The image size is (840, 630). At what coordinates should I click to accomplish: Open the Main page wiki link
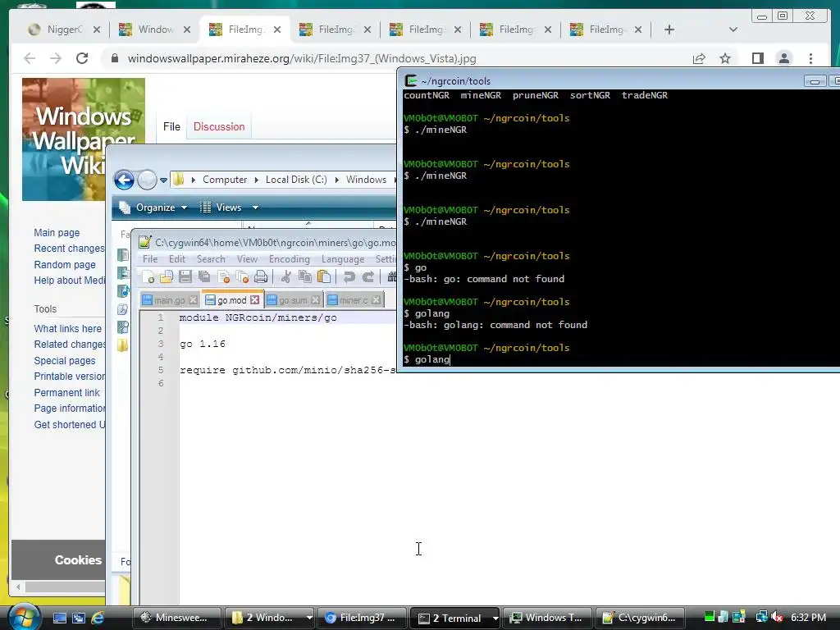(57, 232)
